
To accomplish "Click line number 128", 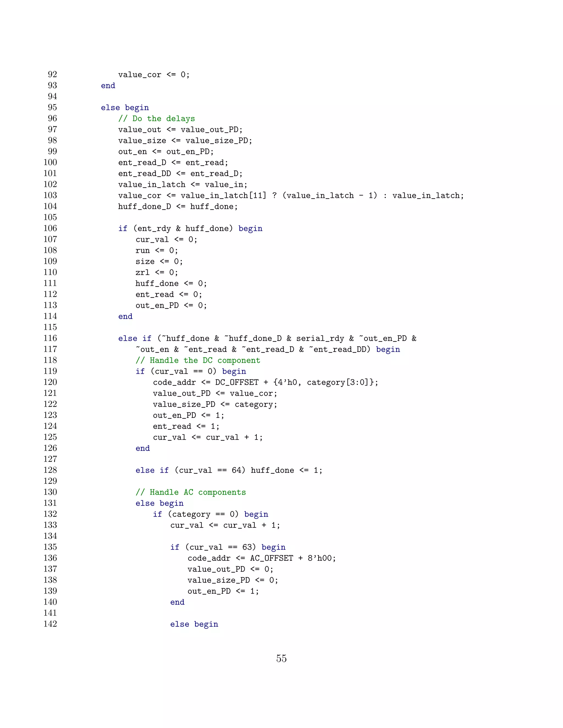I will [50, 470].
